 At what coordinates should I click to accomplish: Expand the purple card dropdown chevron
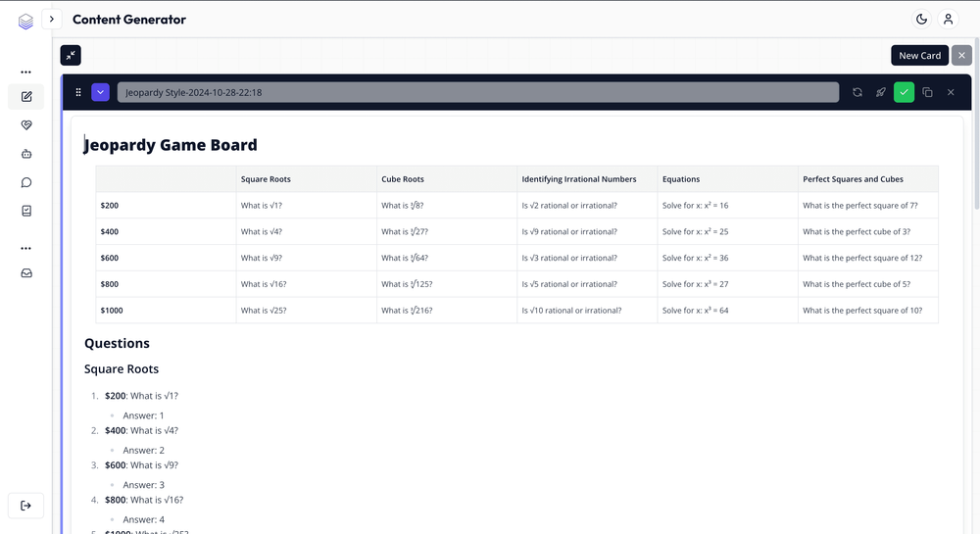pos(100,92)
